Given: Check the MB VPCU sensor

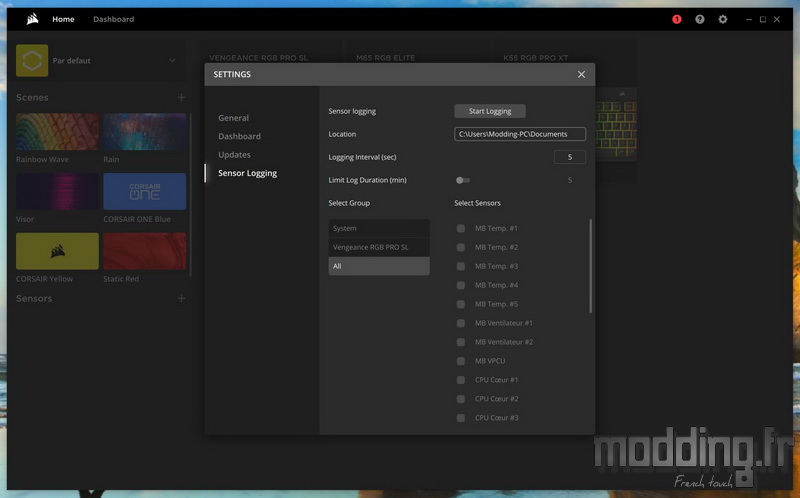Looking at the screenshot, I should click(x=461, y=361).
